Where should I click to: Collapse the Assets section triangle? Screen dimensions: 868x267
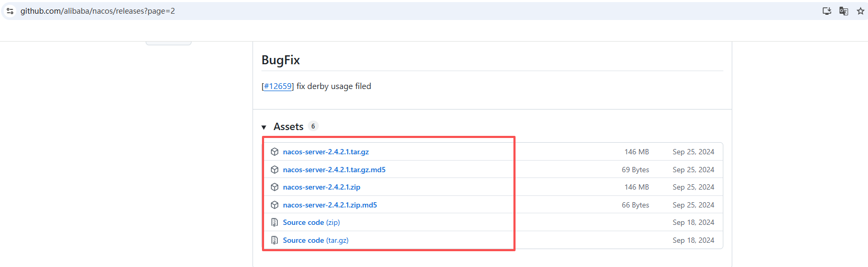264,127
